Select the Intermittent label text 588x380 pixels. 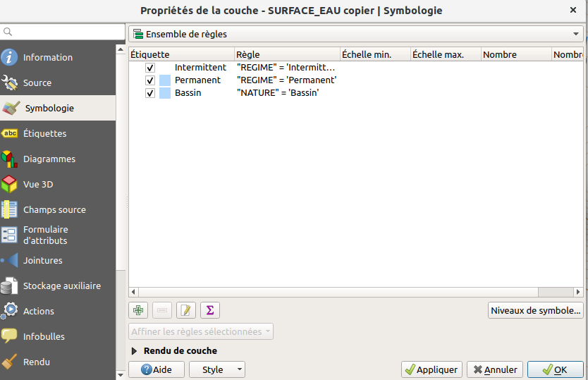pos(201,68)
